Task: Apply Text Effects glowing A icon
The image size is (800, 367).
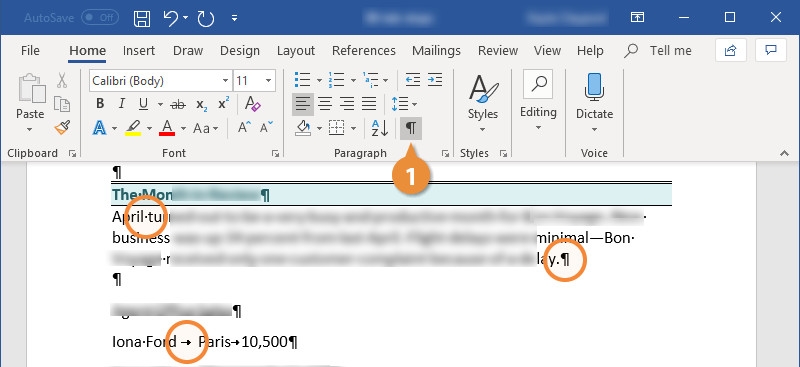Action: point(99,128)
